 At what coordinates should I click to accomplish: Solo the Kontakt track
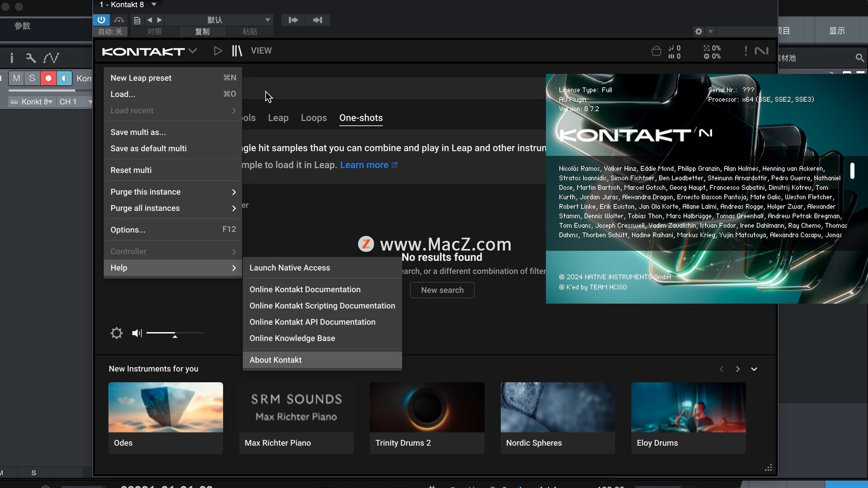[x=32, y=78]
